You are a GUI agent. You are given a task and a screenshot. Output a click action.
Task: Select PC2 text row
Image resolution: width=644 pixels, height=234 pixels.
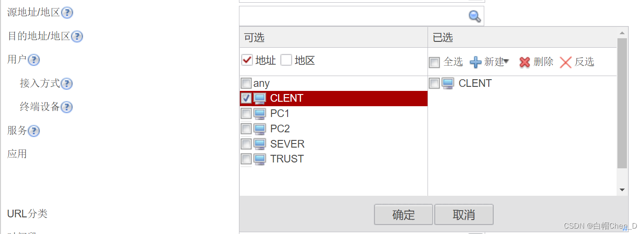pos(280,129)
